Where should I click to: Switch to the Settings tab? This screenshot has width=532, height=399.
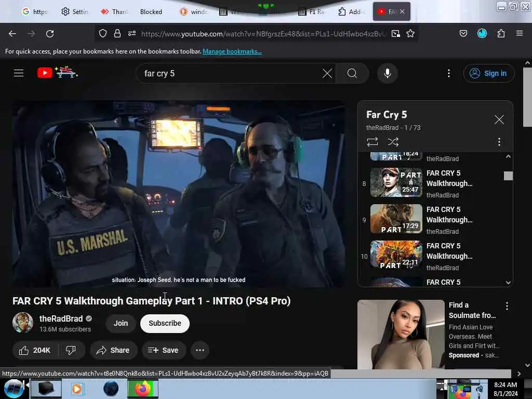point(75,12)
